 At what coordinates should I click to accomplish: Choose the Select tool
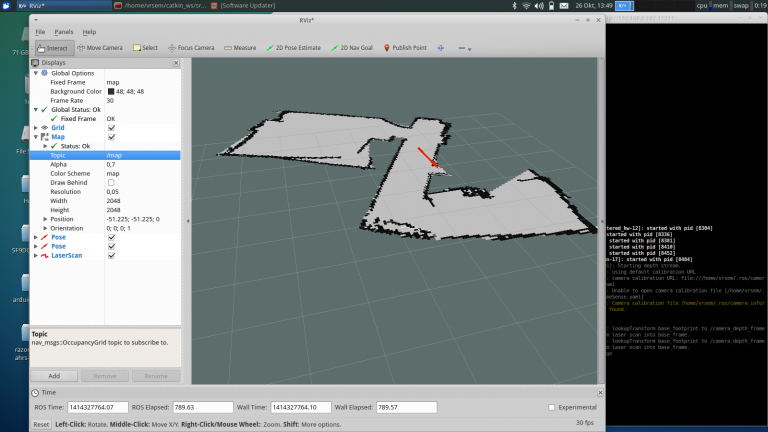pos(145,48)
